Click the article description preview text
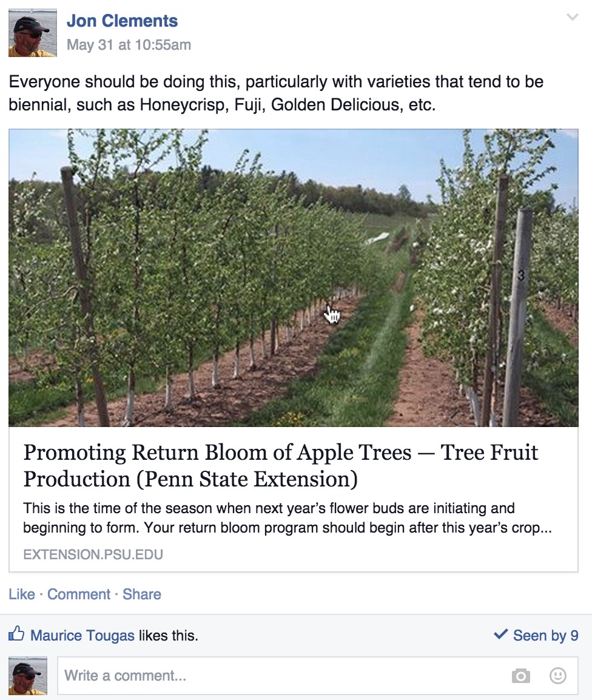This screenshot has width=592, height=700. coord(287,517)
